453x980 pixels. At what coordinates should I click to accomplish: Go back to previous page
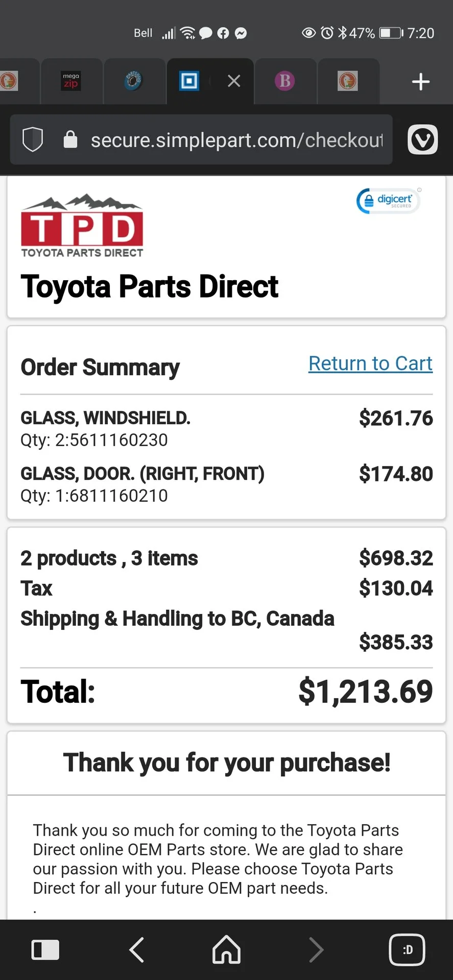point(136,950)
